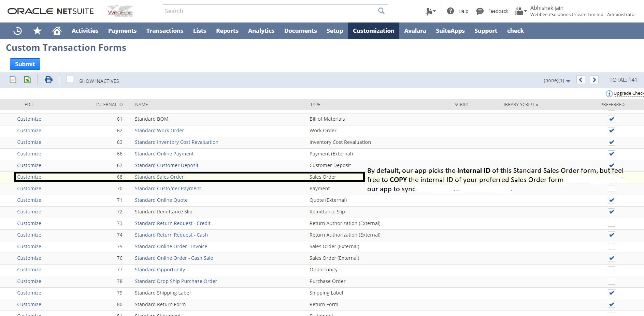Image resolution: width=644 pixels, height=316 pixels.
Task: Open the Recent Records history icon
Action: 17,31
